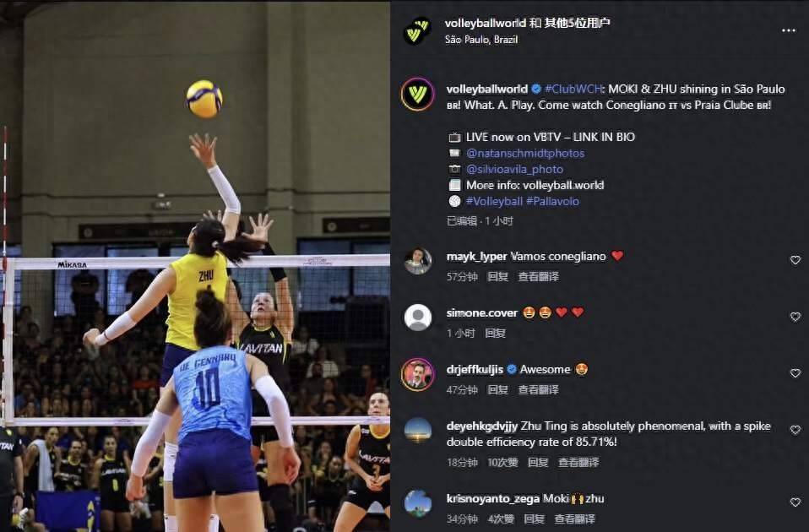View 10 likes on deyehkgdvjjy's comment
809x532 pixels.
click(502, 463)
